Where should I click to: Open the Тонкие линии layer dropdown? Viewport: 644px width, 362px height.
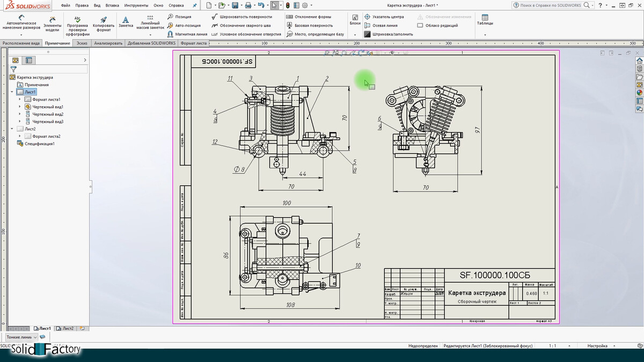pyautogui.click(x=35, y=337)
